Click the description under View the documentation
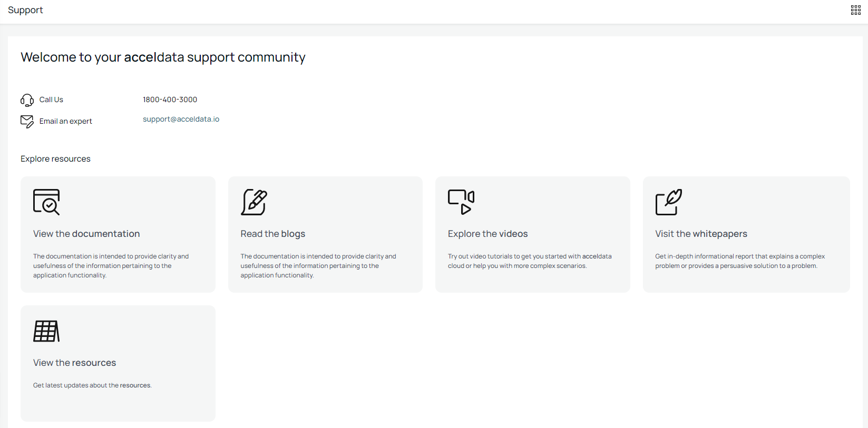Viewport: 868px width, 428px height. pyautogui.click(x=111, y=266)
